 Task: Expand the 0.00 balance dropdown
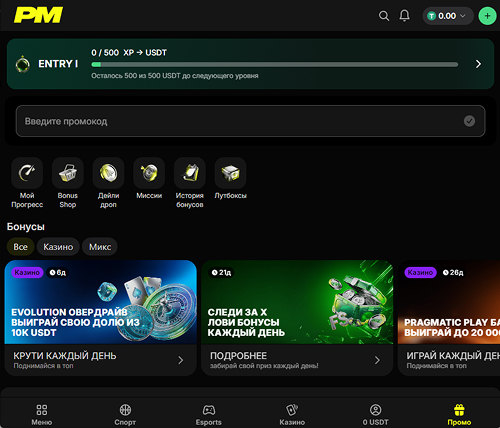pos(448,16)
